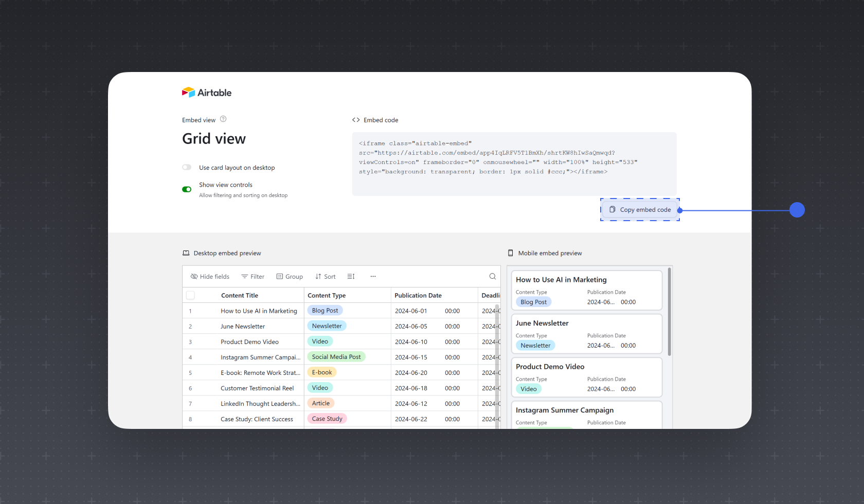Click the Copy embed code button

tap(640, 210)
